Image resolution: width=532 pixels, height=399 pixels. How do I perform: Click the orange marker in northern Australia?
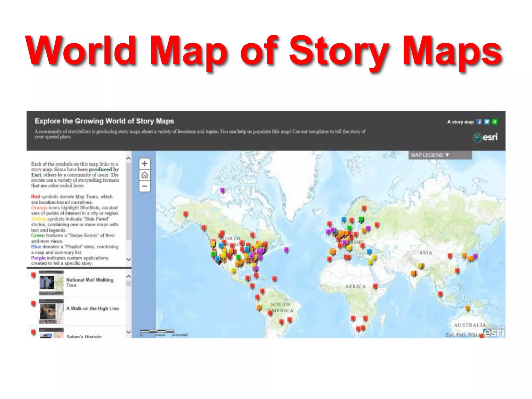pos(467,308)
